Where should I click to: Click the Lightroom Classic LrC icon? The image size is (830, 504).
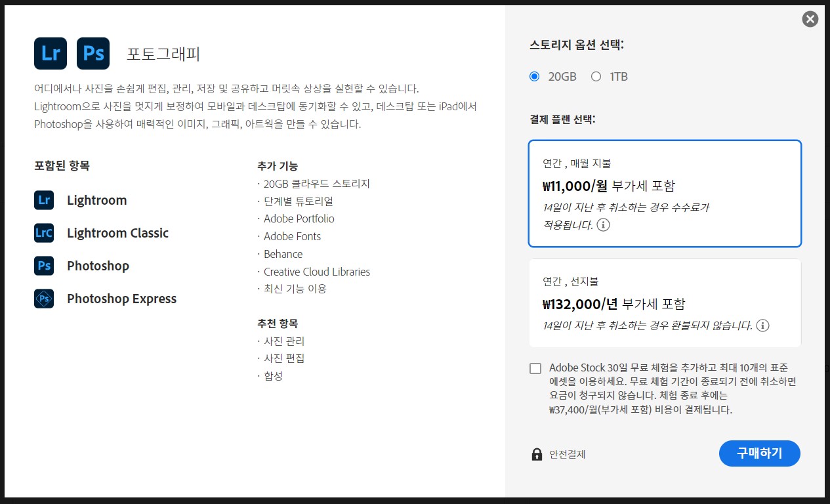click(44, 233)
